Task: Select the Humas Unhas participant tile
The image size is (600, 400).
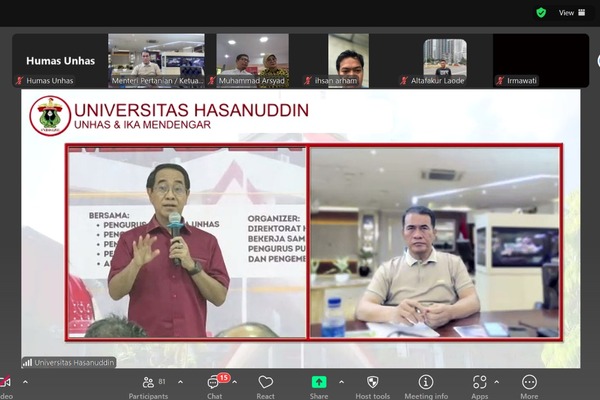Action: [x=60, y=60]
